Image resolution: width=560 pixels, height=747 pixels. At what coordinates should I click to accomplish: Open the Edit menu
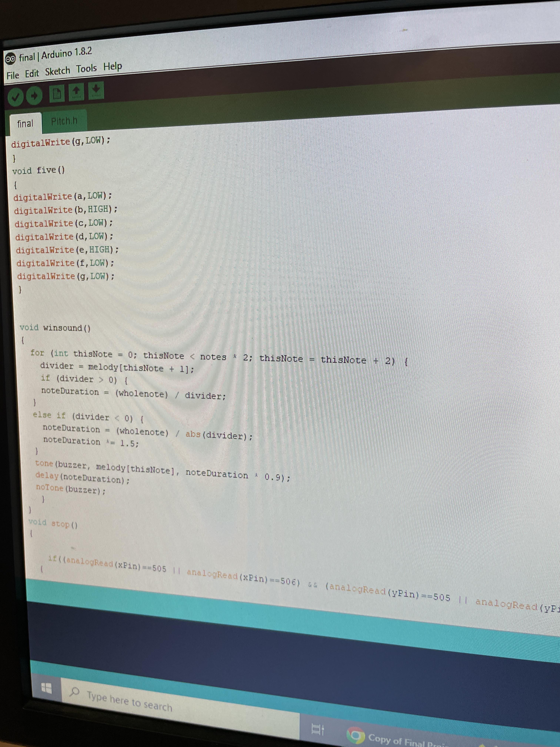[x=32, y=73]
